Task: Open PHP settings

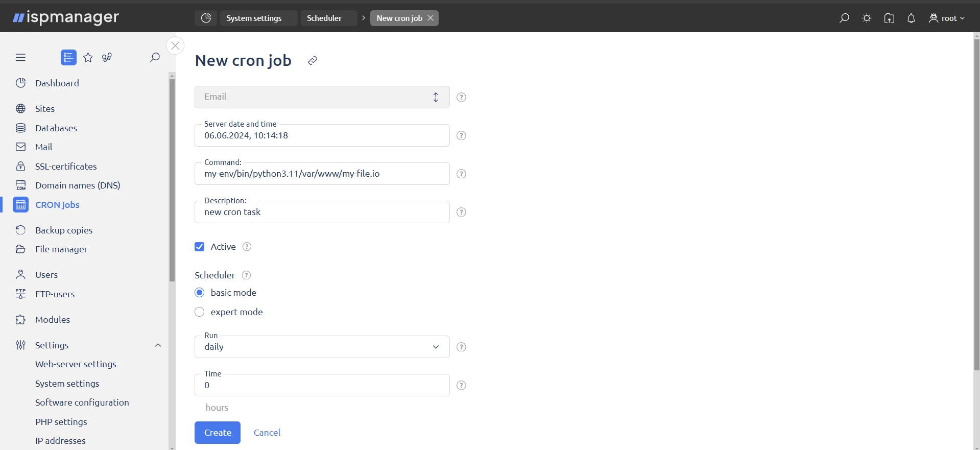Action: pos(61,421)
